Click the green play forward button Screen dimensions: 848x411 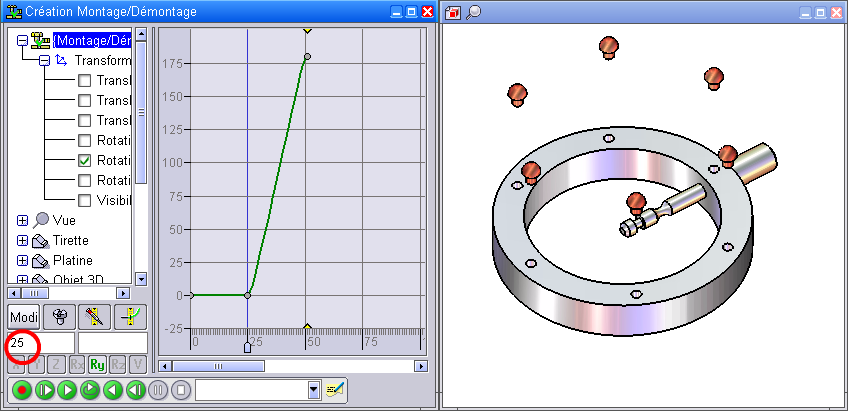(67, 390)
